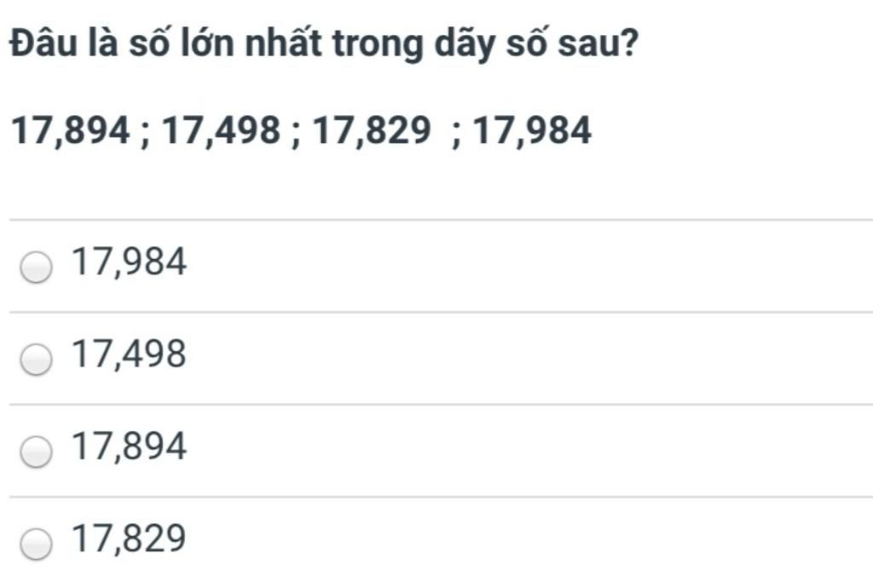This screenshot has height=588, width=873.
Task: Click the 17,984 answer label text
Action: tap(130, 262)
